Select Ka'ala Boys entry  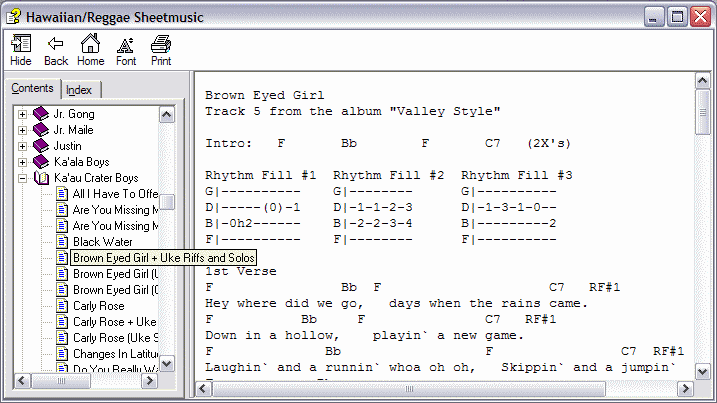click(82, 161)
